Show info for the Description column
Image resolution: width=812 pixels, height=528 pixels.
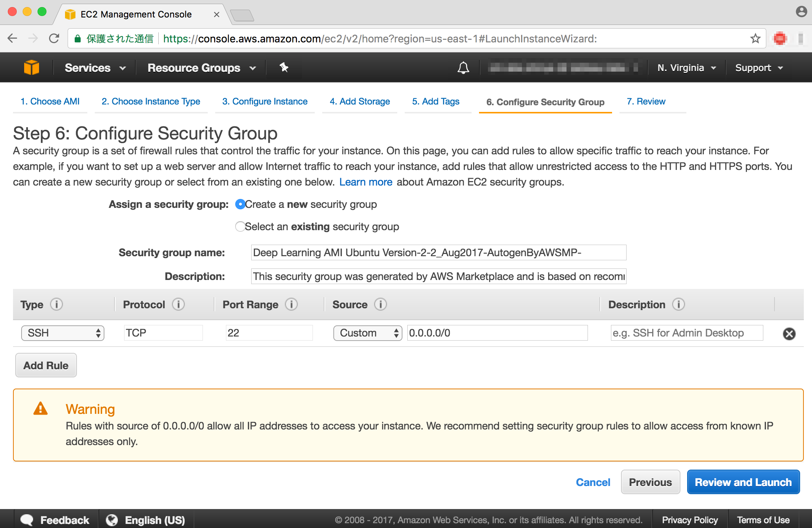pyautogui.click(x=679, y=305)
